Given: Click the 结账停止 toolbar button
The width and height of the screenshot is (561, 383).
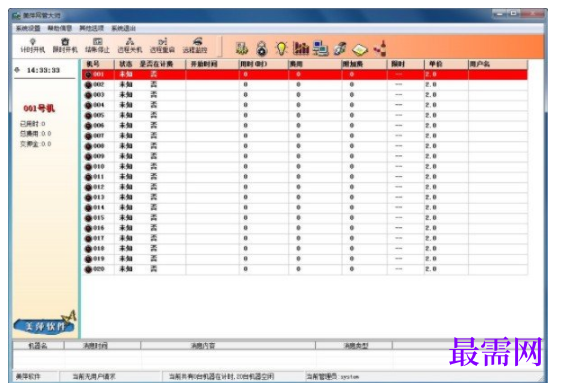Looking at the screenshot, I should pyautogui.click(x=97, y=46).
